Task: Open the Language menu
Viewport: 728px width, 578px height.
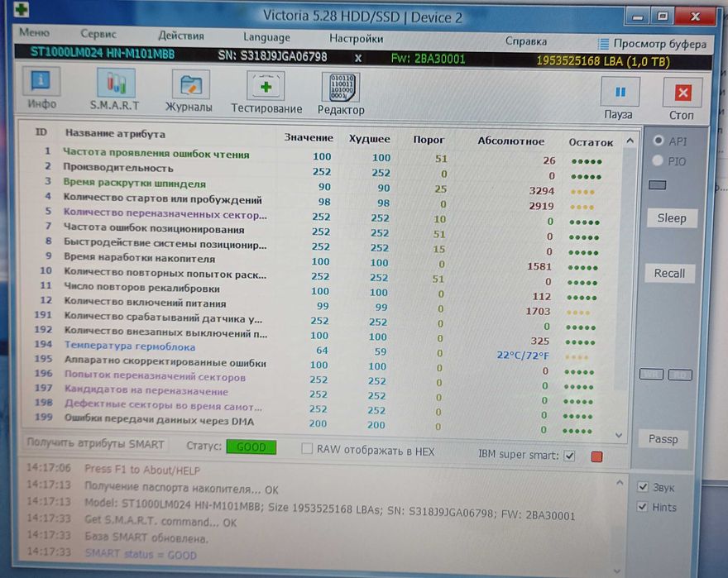Action: tap(266, 37)
